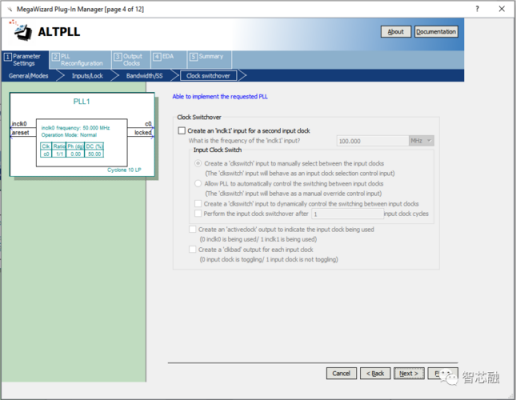Select the General/Modes sub-page

(29, 76)
